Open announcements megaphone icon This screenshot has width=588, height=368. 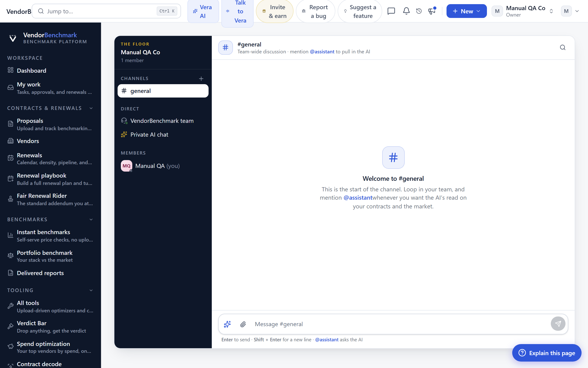[x=432, y=11]
